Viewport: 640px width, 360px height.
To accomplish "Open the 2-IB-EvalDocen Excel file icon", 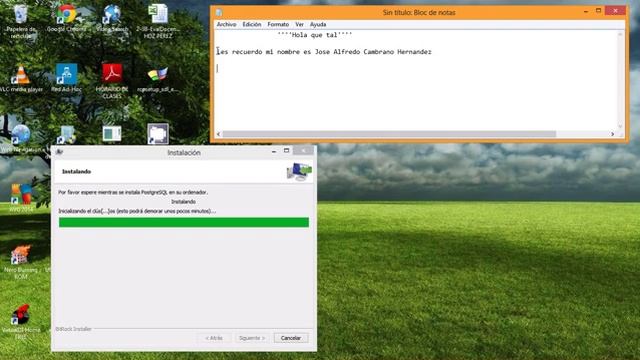I will (158, 20).
